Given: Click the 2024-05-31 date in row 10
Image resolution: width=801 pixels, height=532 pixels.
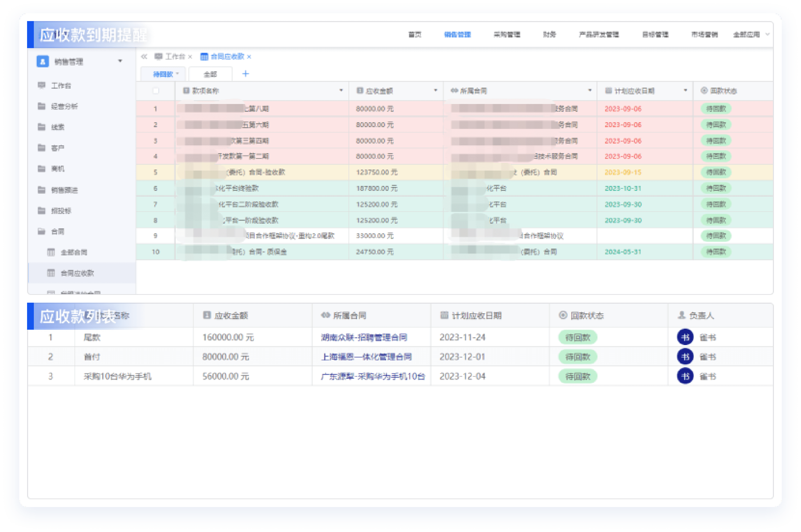Looking at the screenshot, I should [x=623, y=252].
